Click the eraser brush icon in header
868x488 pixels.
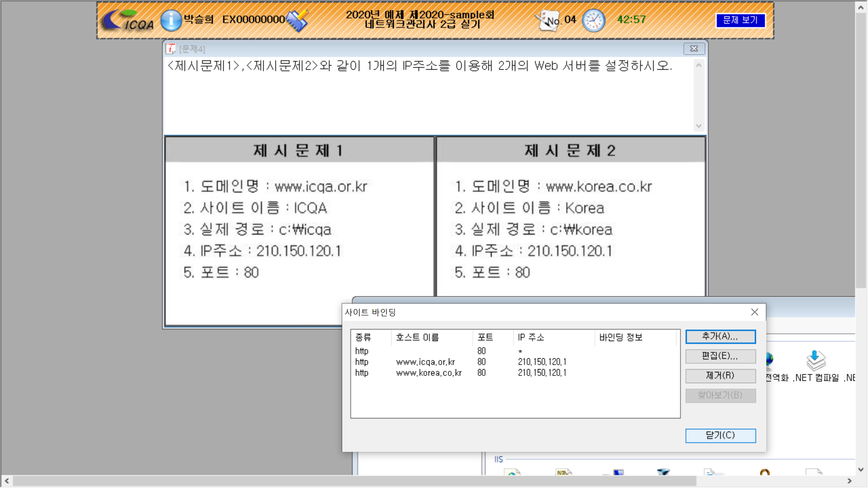pos(297,20)
